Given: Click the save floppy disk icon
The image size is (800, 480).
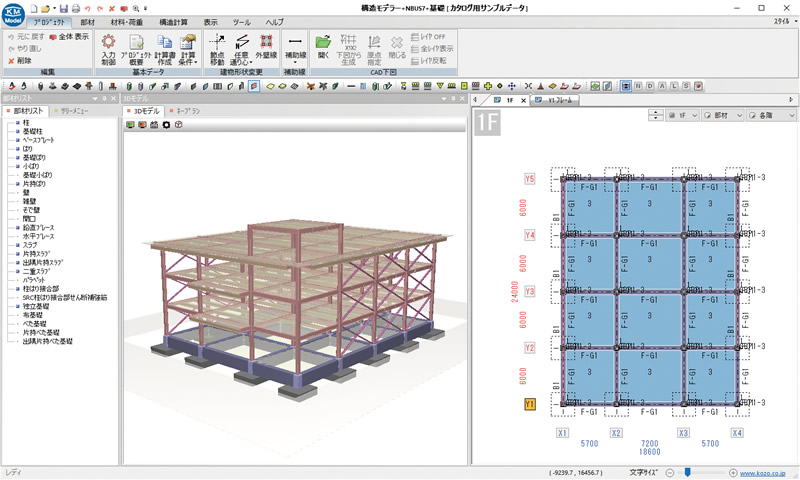Looking at the screenshot, I should [x=64, y=9].
